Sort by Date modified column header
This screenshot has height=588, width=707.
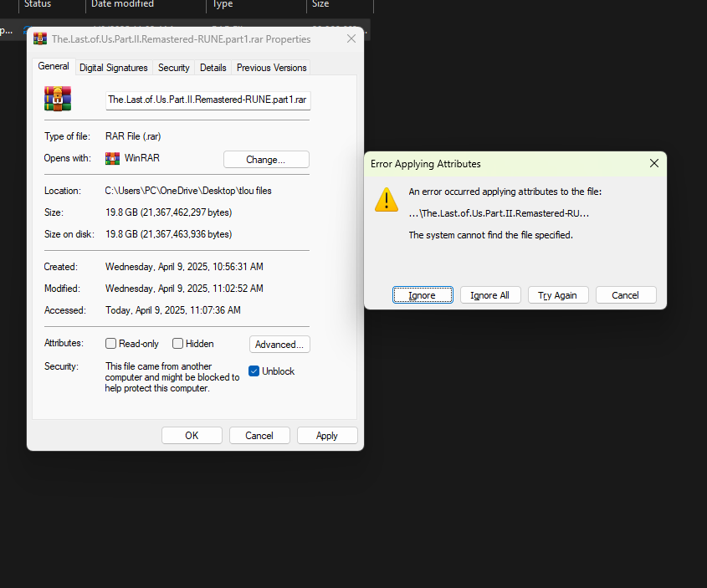click(x=146, y=4)
